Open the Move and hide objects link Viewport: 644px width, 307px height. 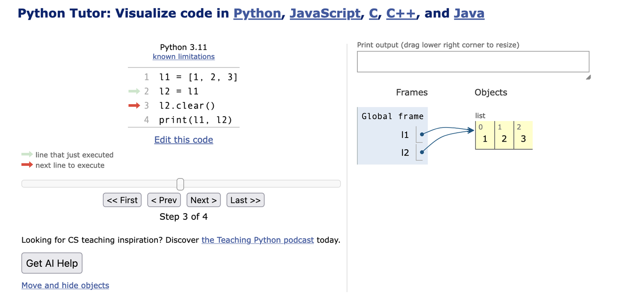pos(65,286)
